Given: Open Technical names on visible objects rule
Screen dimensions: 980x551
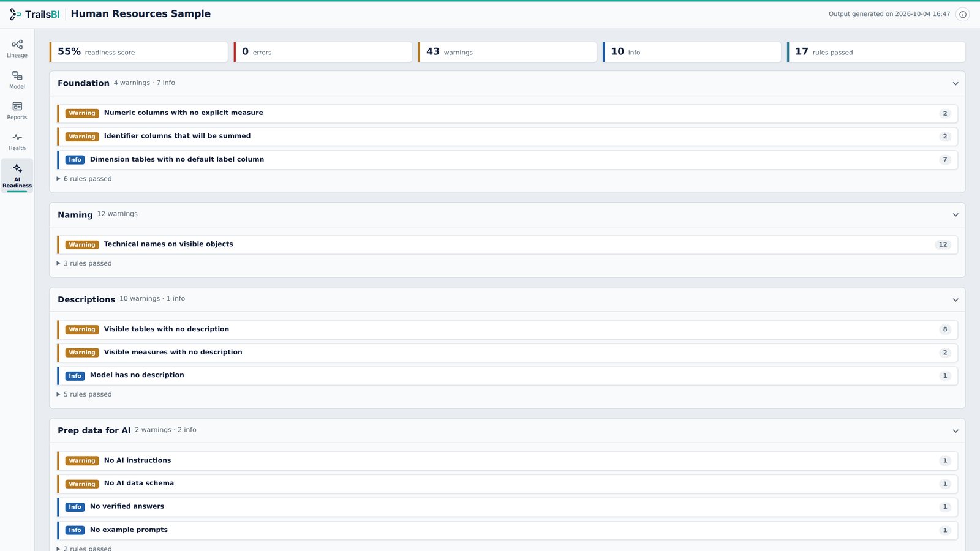Looking at the screenshot, I should point(507,244).
